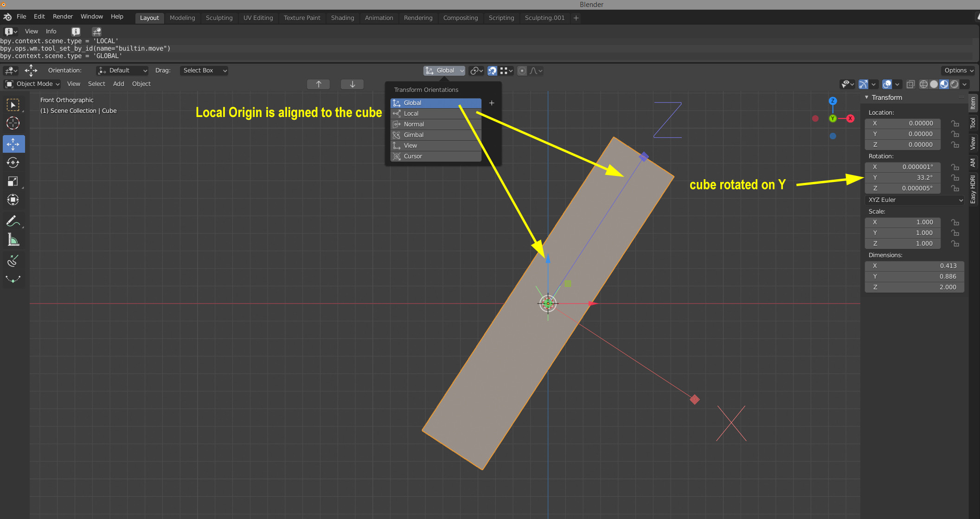Toggle proportional editing
The image size is (980, 519).
pos(522,71)
